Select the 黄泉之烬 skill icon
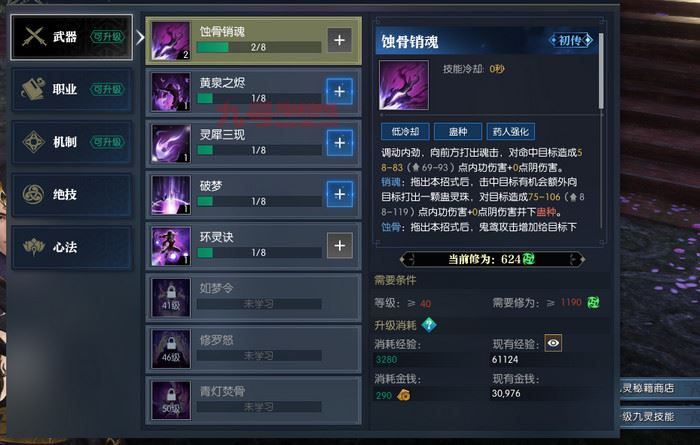The width and height of the screenshot is (700, 445). [x=171, y=92]
